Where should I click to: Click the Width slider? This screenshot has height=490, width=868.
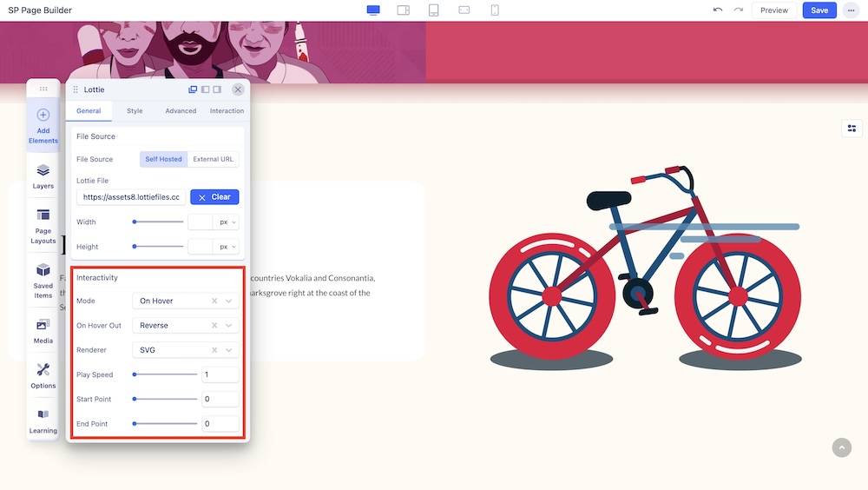158,222
